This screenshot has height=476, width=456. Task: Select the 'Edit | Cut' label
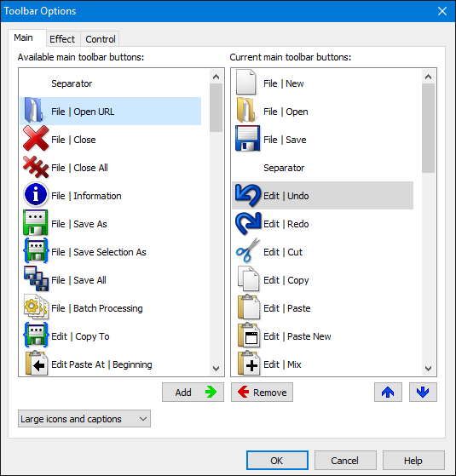tap(283, 252)
